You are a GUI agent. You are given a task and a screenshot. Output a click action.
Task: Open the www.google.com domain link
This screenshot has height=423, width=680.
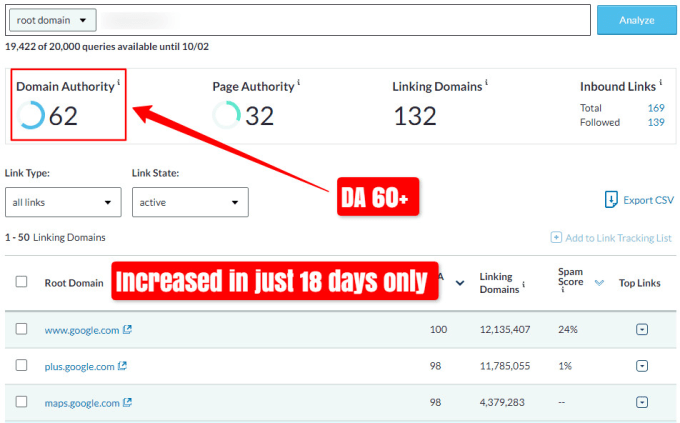[82, 330]
